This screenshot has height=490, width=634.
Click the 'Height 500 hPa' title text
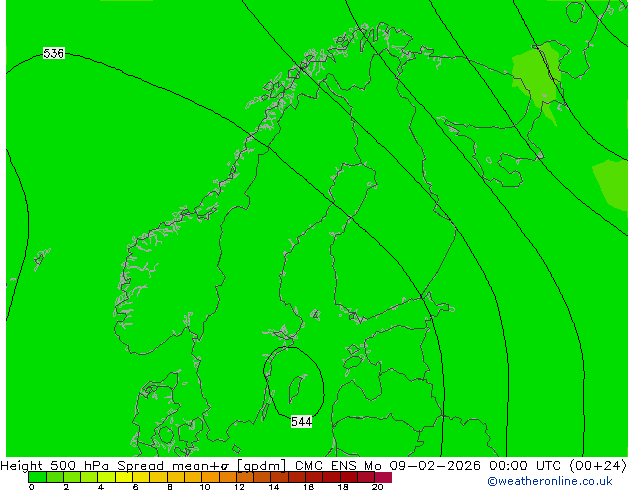pos(54,466)
